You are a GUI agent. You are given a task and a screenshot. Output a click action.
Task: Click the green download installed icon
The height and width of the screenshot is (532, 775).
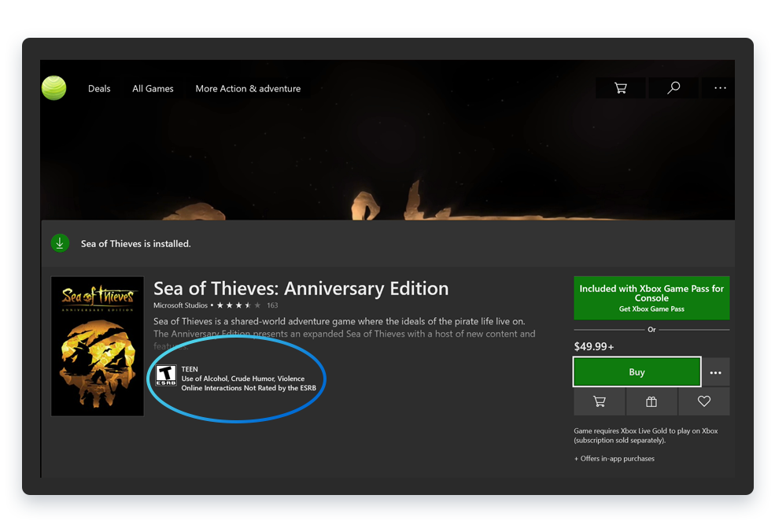pyautogui.click(x=60, y=243)
